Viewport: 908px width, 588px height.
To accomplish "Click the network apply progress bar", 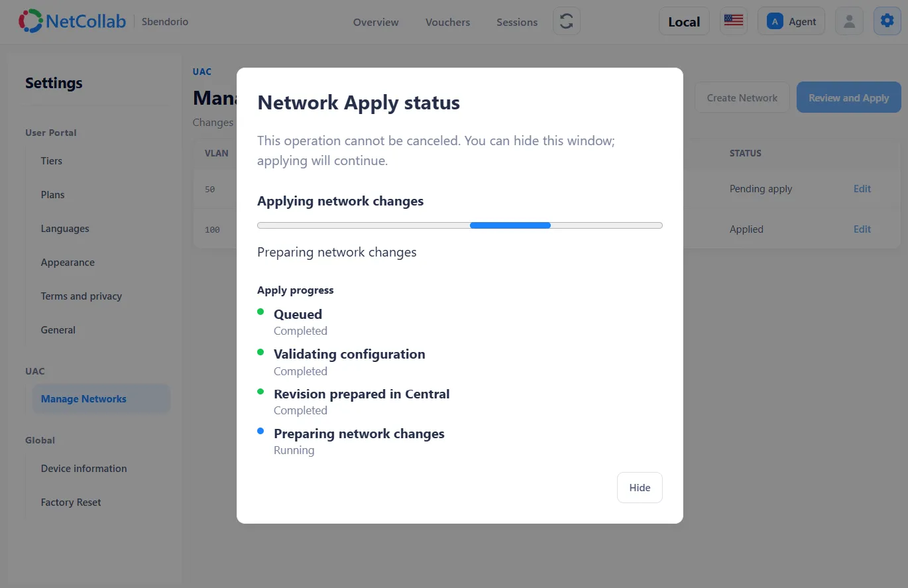I will (460, 225).
